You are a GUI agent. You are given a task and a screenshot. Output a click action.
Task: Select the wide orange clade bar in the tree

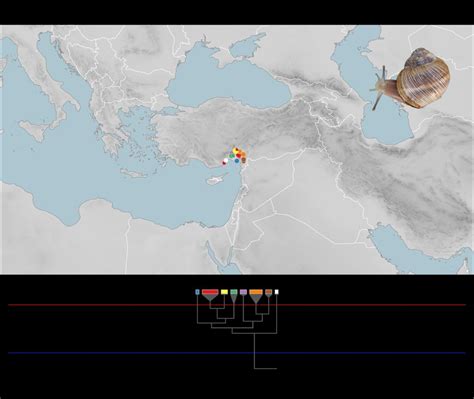(x=256, y=292)
